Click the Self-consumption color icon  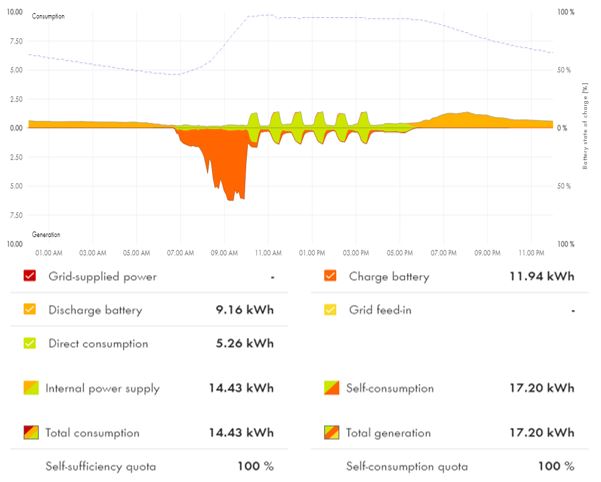[331, 388]
